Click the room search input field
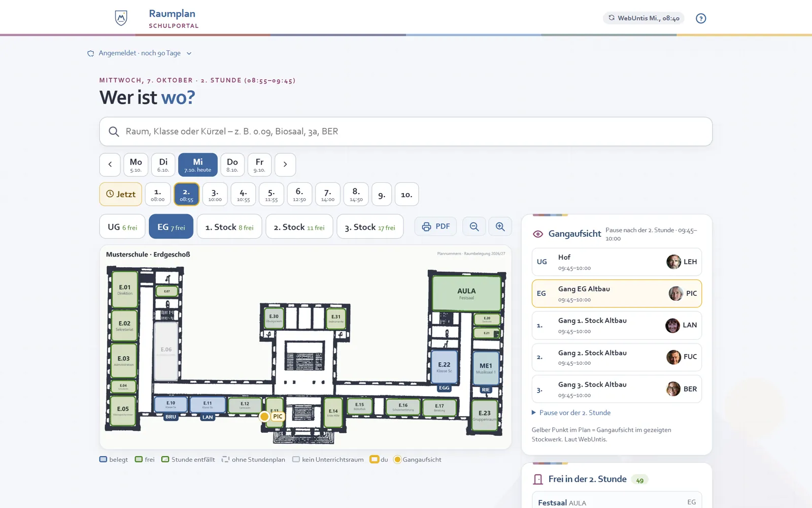812x508 pixels. pyautogui.click(x=406, y=132)
